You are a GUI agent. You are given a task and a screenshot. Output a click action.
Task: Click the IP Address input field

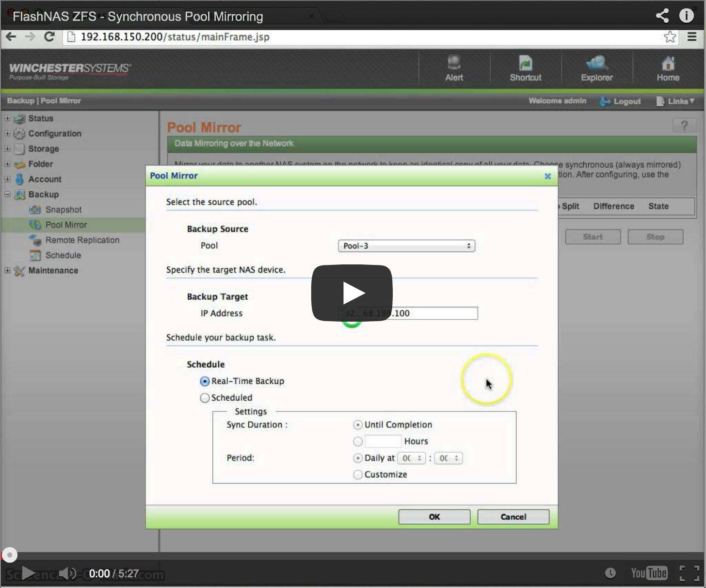pos(408,313)
